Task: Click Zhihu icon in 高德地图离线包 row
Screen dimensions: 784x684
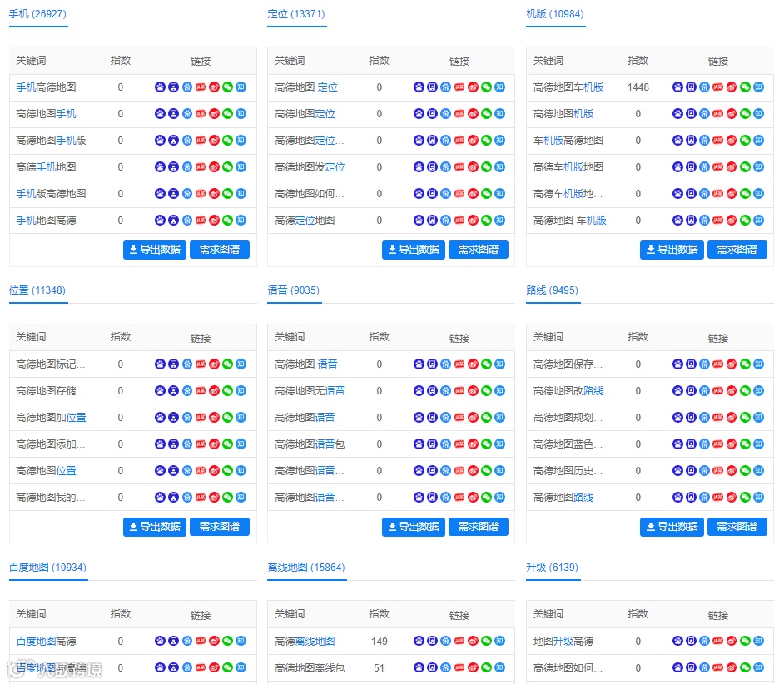Action: 500,667
